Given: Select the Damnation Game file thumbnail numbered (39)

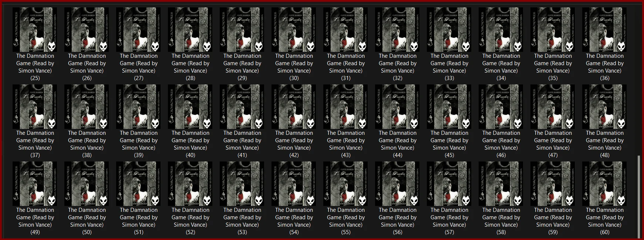Looking at the screenshot, I should point(139,107).
